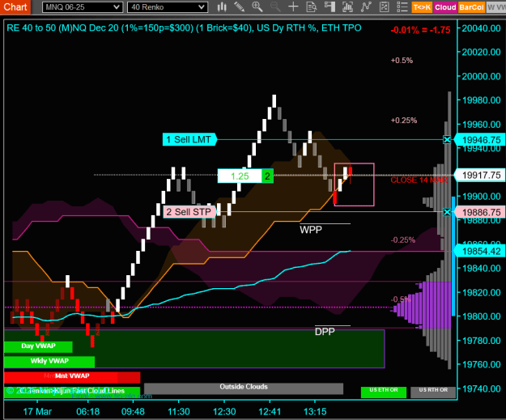This screenshot has width=506, height=420.
Task: Click the 19800.00 price axis label
Action: (481, 316)
